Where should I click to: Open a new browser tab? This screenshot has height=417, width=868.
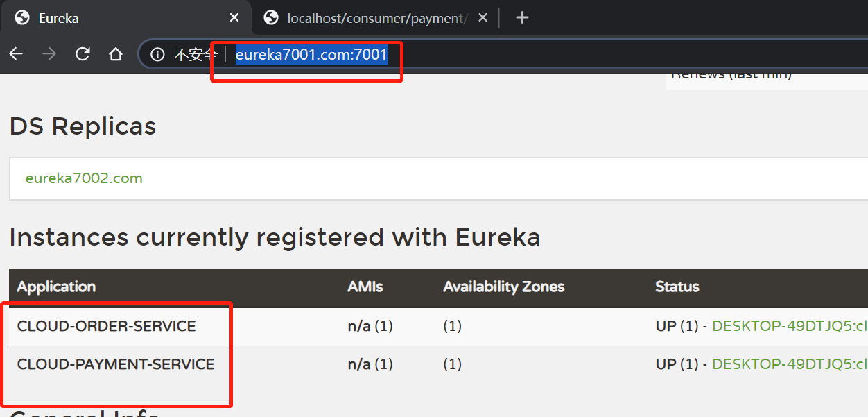click(x=522, y=18)
